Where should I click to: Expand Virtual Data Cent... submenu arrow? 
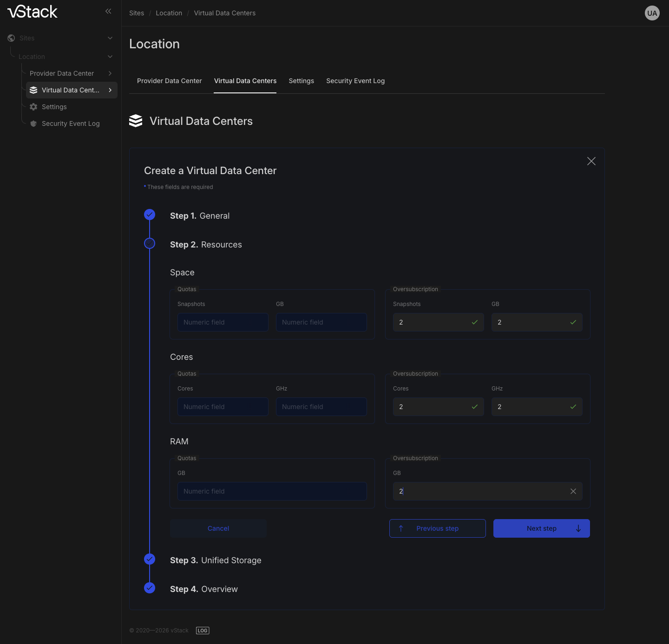pos(110,90)
